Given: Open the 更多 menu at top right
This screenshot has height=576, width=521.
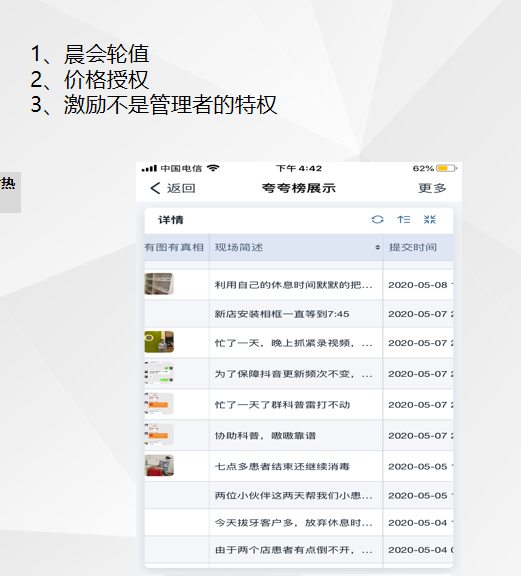Looking at the screenshot, I should (432, 188).
